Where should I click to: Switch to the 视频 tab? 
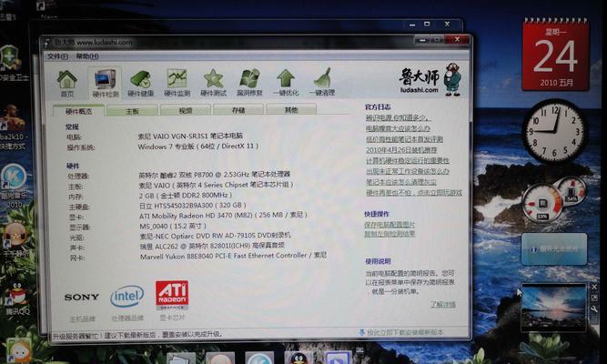pos(186,110)
